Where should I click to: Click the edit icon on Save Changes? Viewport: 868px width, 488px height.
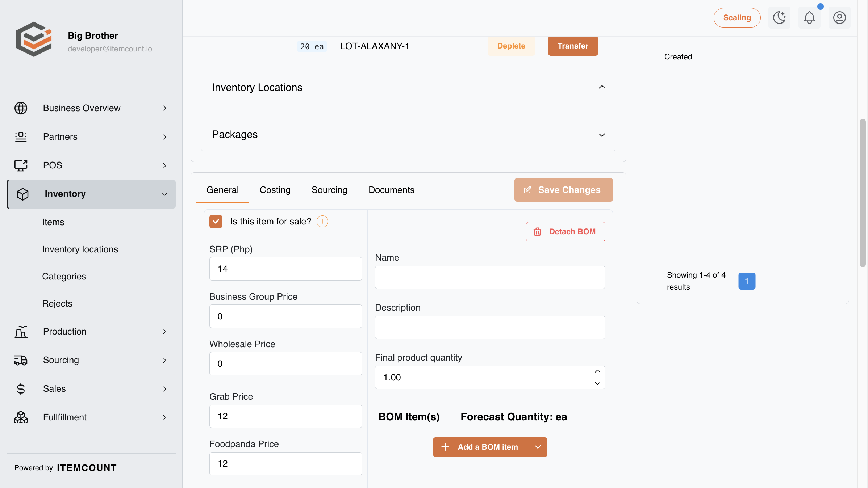[527, 190]
